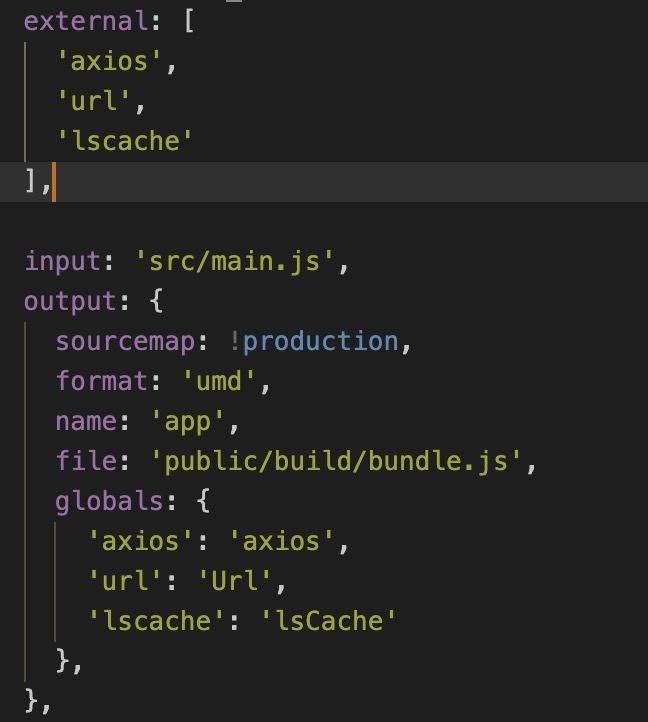Click the 'file' property key
Viewport: 648px width, 722px height.
(x=86, y=460)
